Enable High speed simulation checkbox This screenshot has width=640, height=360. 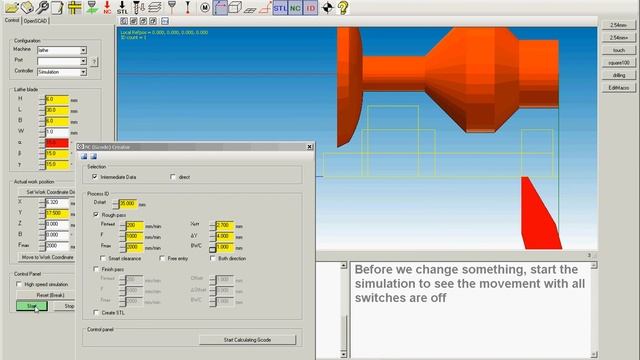point(19,284)
